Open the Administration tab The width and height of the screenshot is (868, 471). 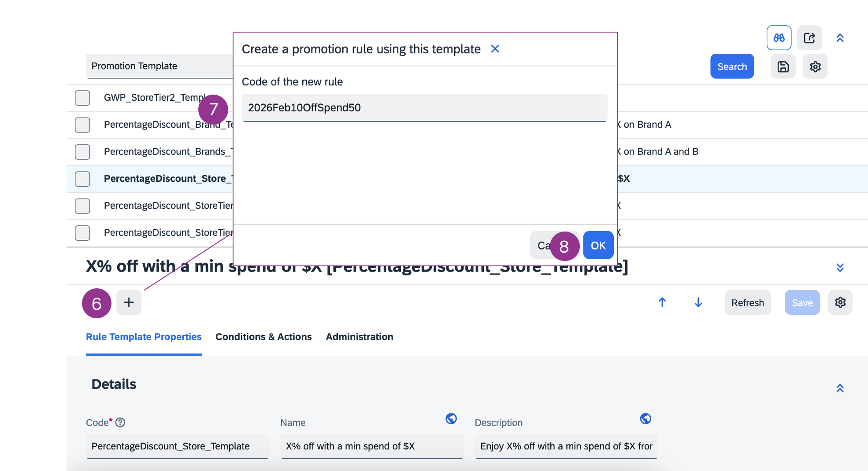point(359,337)
